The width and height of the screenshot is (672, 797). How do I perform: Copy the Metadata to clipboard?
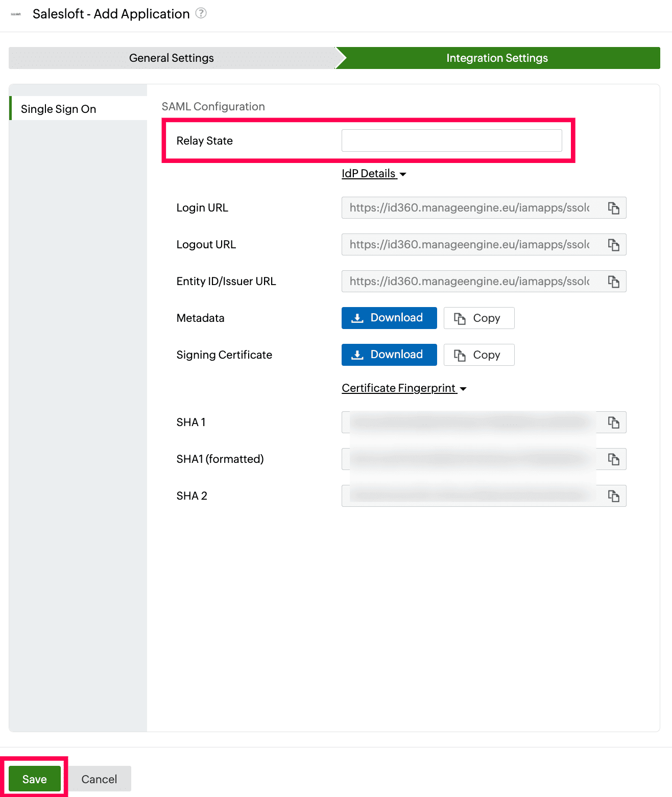pos(478,318)
